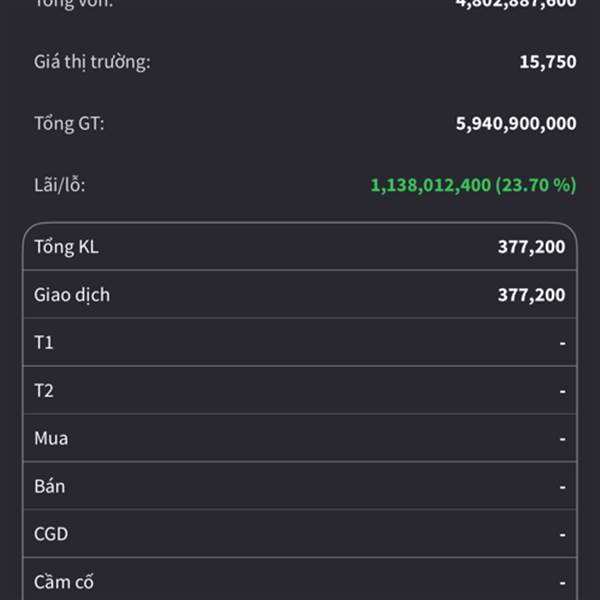Tap the T1 row label

tap(44, 343)
